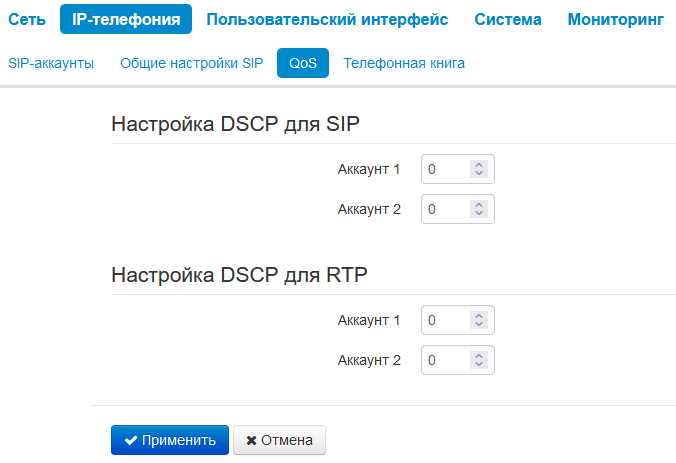Click SIP DSCP Аккаунт 1 input field
This screenshot has width=676, height=463.
[x=446, y=170]
